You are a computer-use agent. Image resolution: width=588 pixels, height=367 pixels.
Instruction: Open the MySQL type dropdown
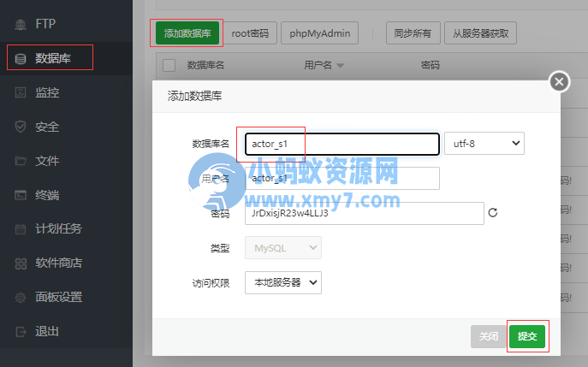tap(283, 247)
